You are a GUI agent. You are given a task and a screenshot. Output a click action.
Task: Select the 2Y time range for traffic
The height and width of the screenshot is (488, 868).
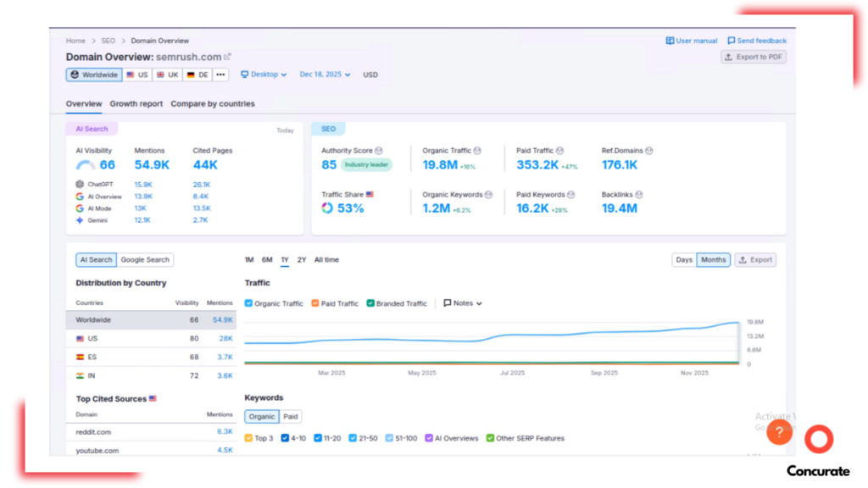coord(301,260)
